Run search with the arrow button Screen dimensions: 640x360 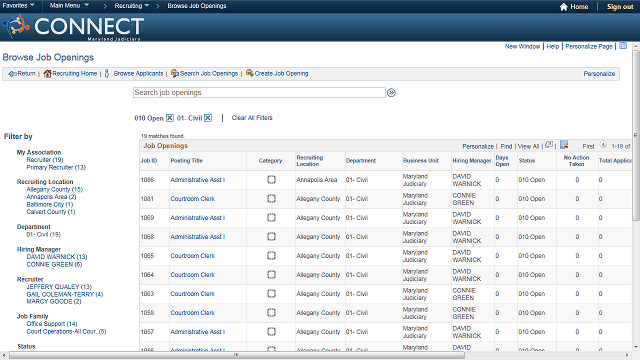pos(391,93)
